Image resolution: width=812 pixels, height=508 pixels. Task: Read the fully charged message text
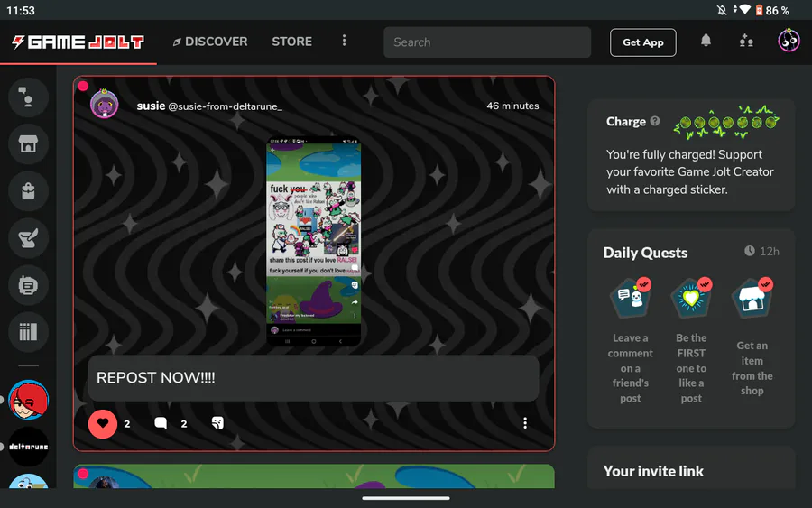[690, 172]
